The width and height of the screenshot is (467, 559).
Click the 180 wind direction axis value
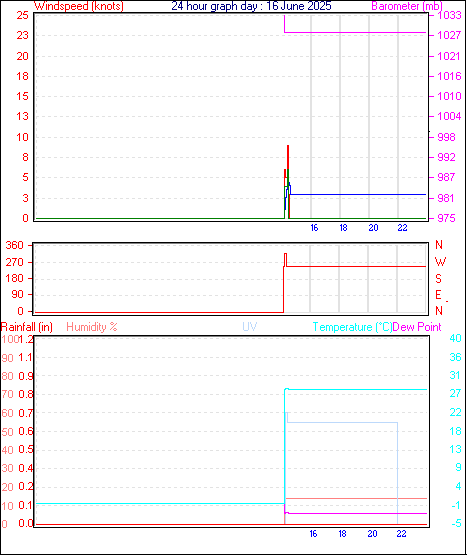[x=14, y=278]
